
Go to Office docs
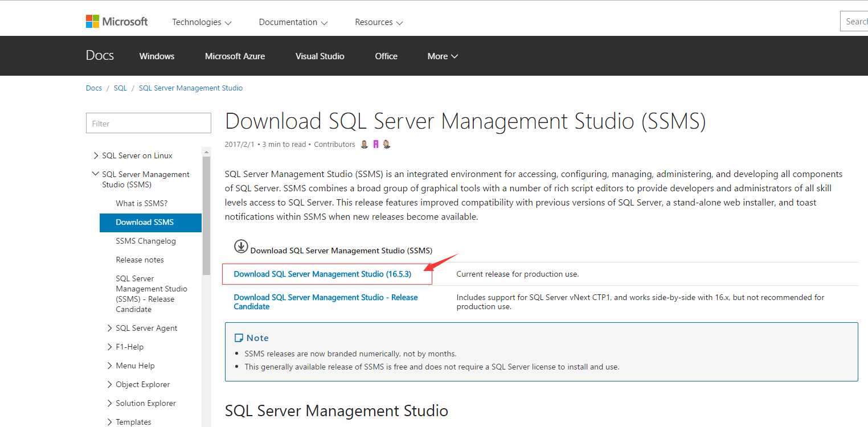point(386,56)
